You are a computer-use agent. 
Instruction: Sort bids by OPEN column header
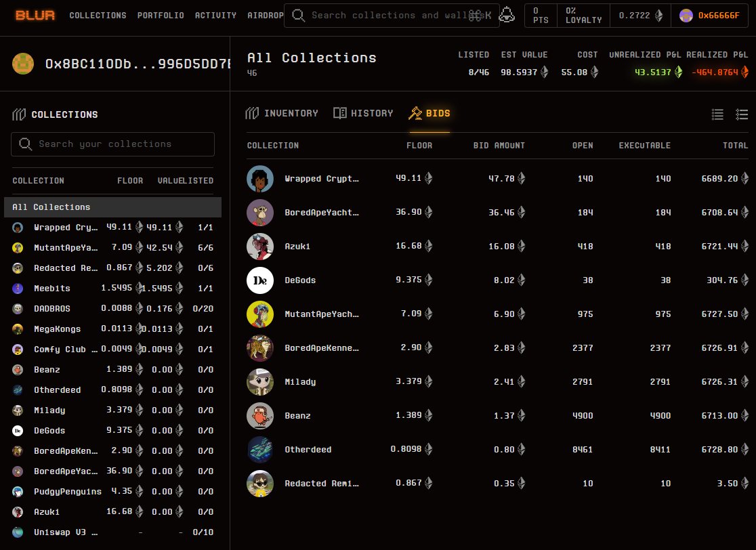coord(583,146)
